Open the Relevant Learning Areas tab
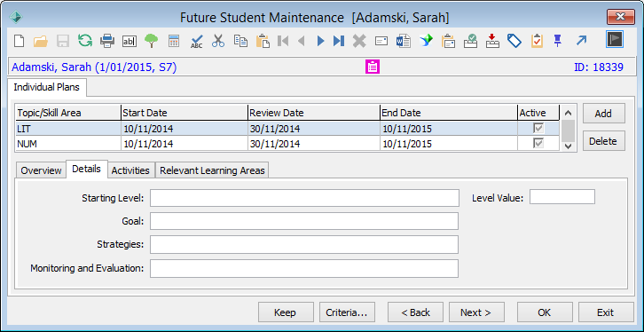The width and height of the screenshot is (644, 332). [x=212, y=170]
